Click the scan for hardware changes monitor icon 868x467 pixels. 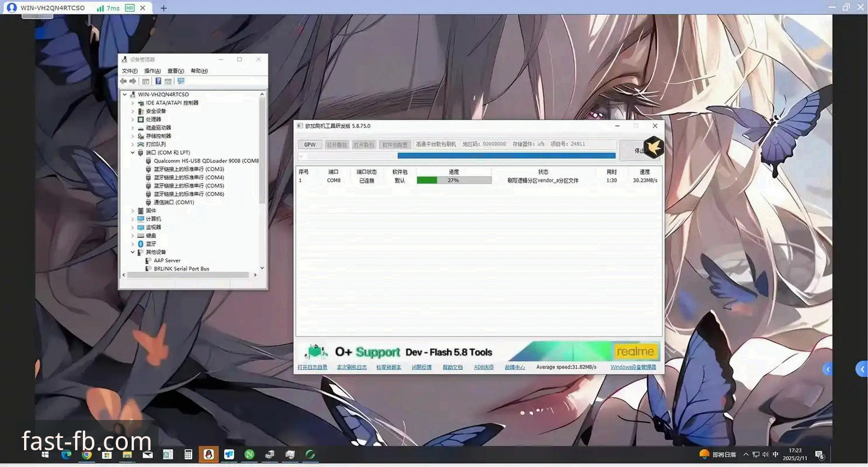pyautogui.click(x=181, y=81)
